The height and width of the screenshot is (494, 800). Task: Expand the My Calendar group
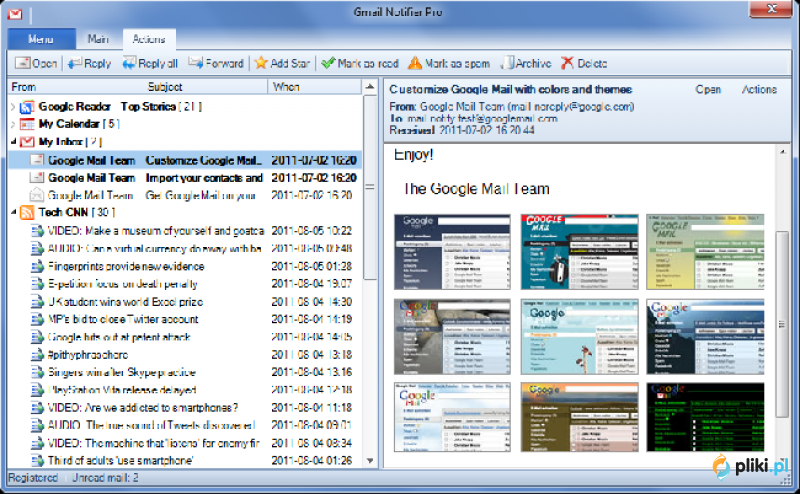[x=13, y=124]
